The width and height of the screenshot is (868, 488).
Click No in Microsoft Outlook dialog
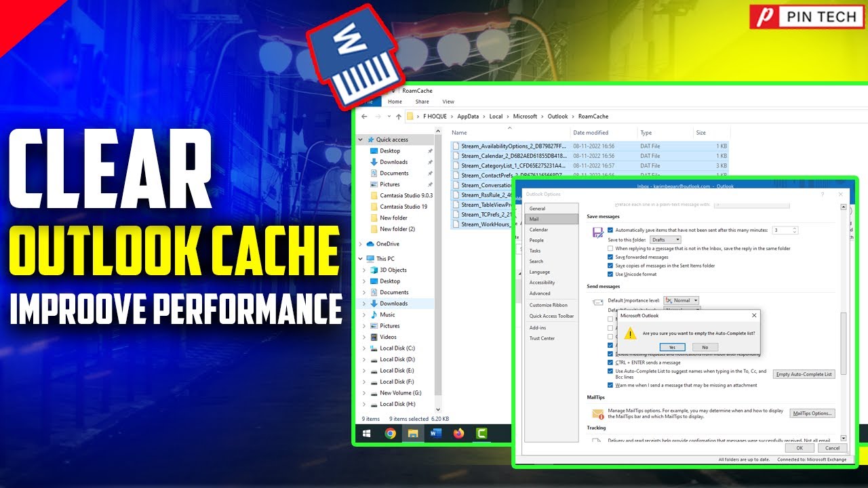705,347
